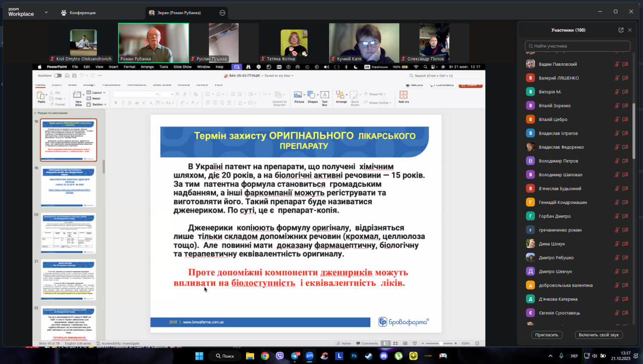Click the zoom slider in PowerPoint's status bar
The width and height of the screenshot is (643, 364).
click(441, 343)
